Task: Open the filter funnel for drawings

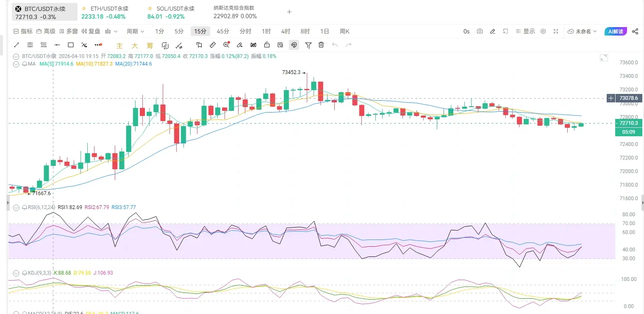Action: pyautogui.click(x=308, y=45)
